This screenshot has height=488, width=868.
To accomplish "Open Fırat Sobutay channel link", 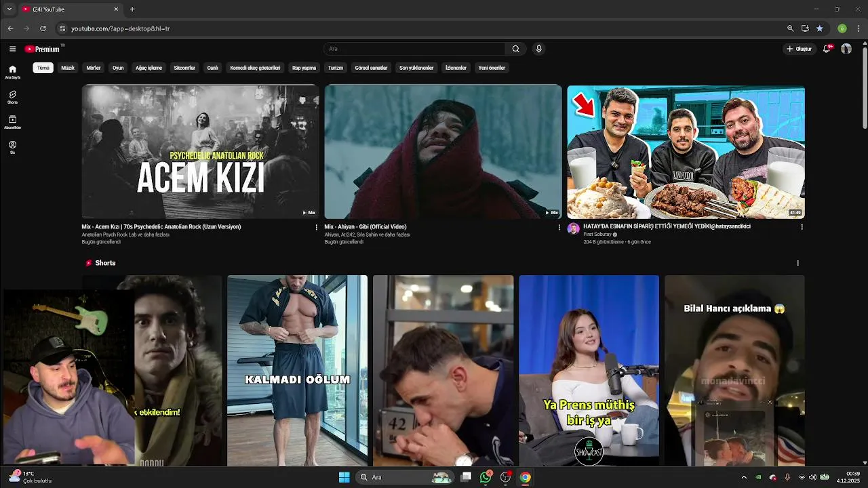I will coord(597,235).
